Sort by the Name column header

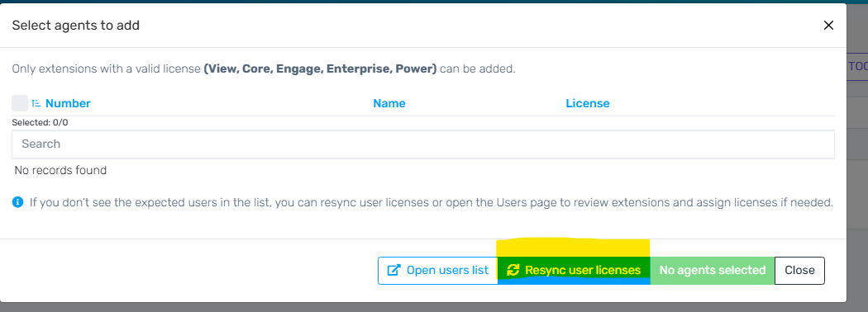click(x=389, y=103)
